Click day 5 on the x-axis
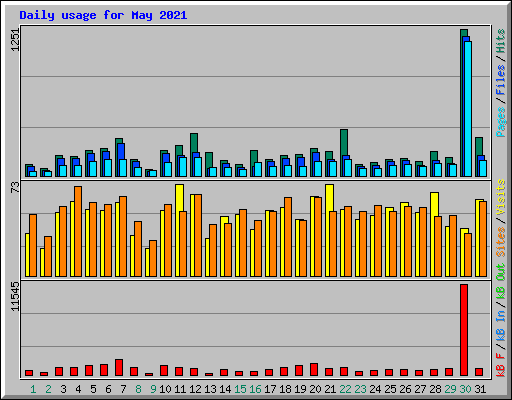 (93, 389)
